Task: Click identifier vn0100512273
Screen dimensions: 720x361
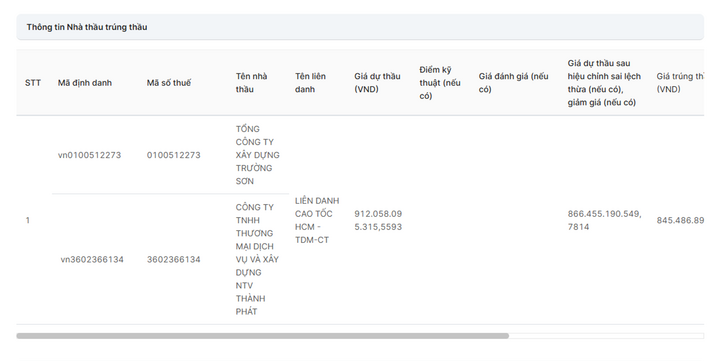Action: click(x=90, y=155)
